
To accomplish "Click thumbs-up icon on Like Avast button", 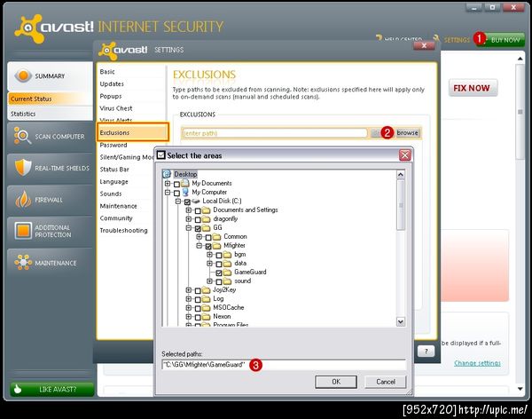I will (x=18, y=389).
